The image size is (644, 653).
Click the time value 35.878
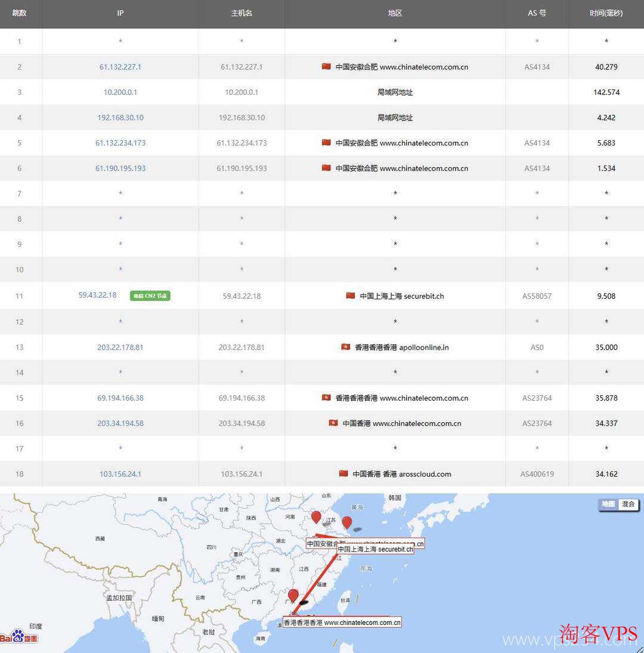point(606,398)
